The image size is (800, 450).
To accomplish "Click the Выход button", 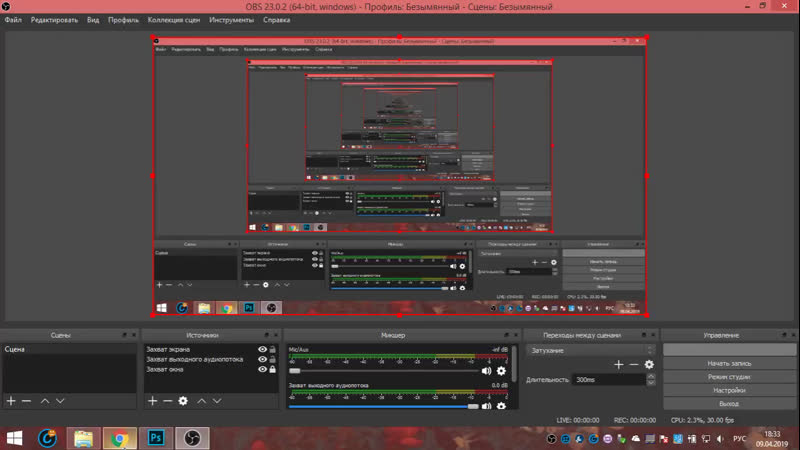I will (x=730, y=403).
